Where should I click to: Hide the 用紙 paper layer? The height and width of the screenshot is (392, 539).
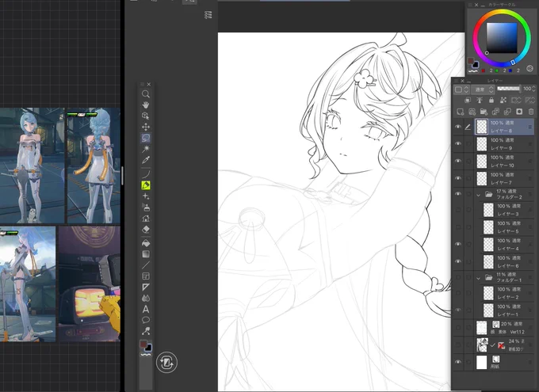click(458, 362)
